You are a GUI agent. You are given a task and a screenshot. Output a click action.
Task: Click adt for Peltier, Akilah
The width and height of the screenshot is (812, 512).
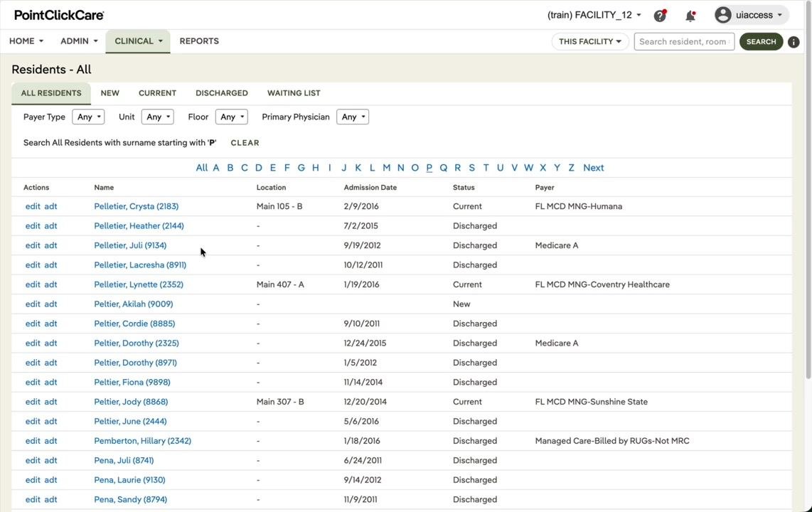click(50, 304)
